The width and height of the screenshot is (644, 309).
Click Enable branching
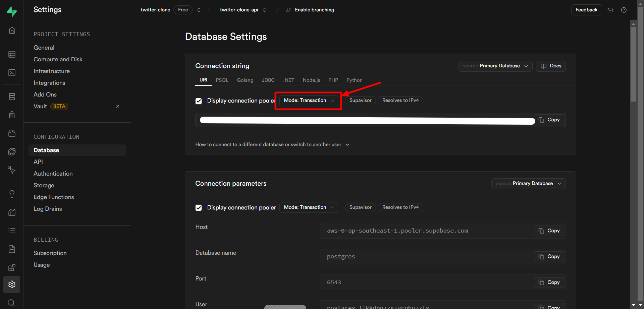click(310, 10)
